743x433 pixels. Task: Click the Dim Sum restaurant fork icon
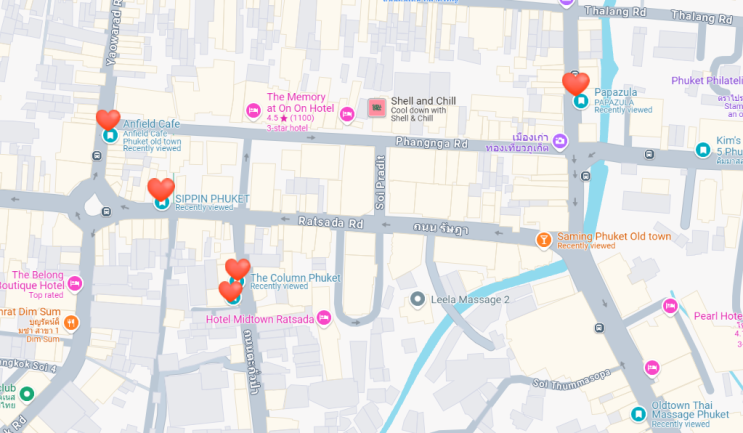click(71, 323)
